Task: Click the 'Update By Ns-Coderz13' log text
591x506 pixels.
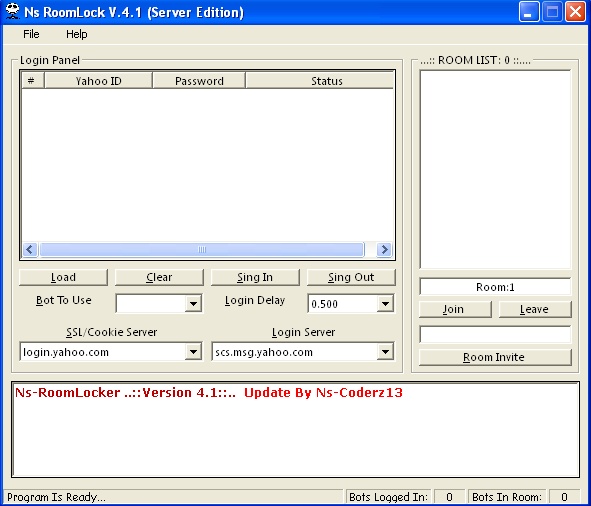Action: click(x=323, y=393)
